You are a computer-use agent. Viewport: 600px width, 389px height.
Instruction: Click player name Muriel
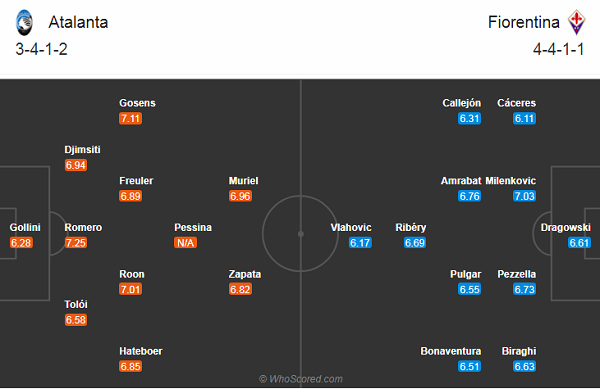pyautogui.click(x=243, y=181)
